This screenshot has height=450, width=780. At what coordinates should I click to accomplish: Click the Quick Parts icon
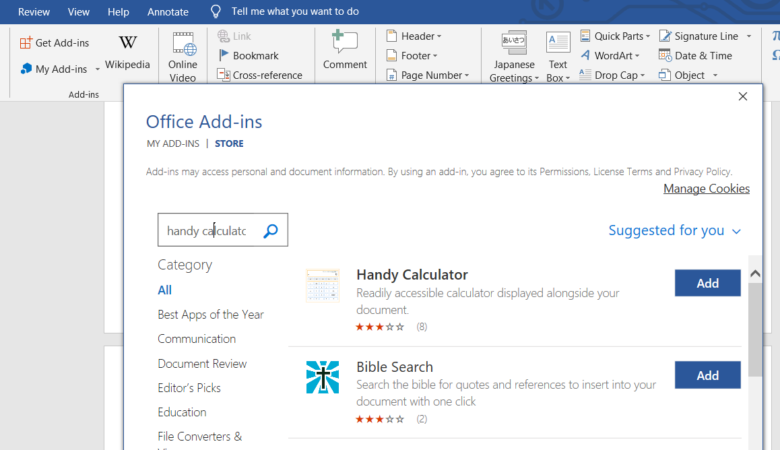pos(585,36)
